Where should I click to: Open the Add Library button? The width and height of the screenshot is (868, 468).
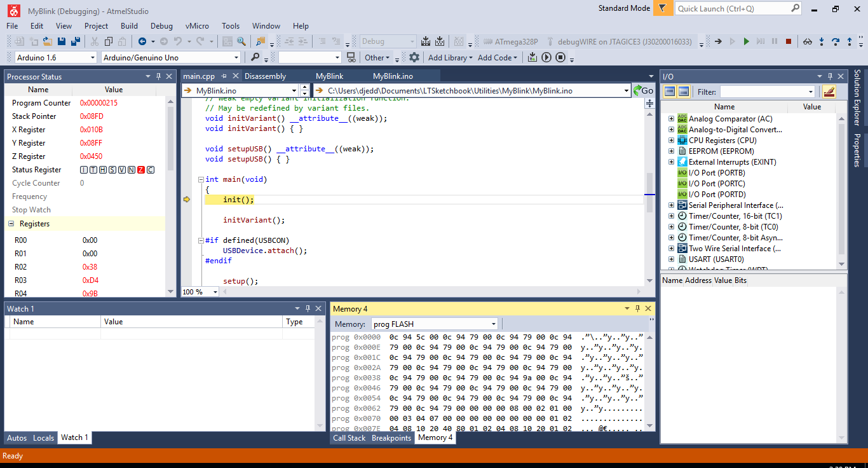coord(451,57)
